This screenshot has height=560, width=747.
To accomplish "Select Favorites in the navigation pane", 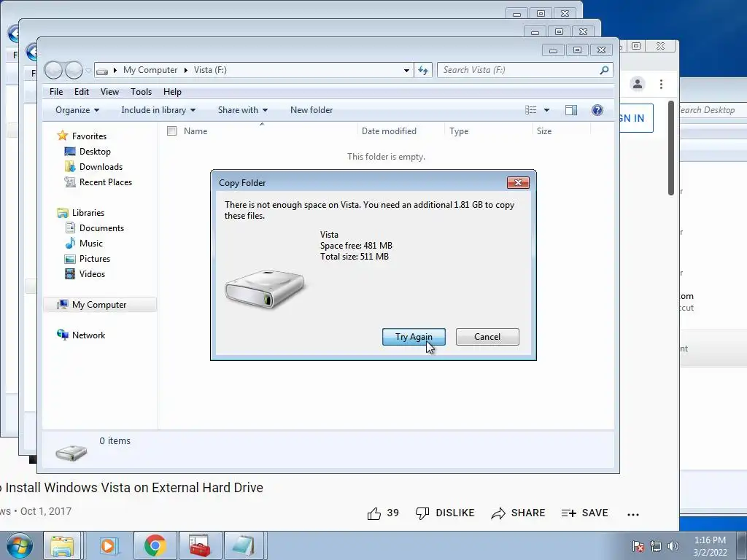I will (82, 136).
